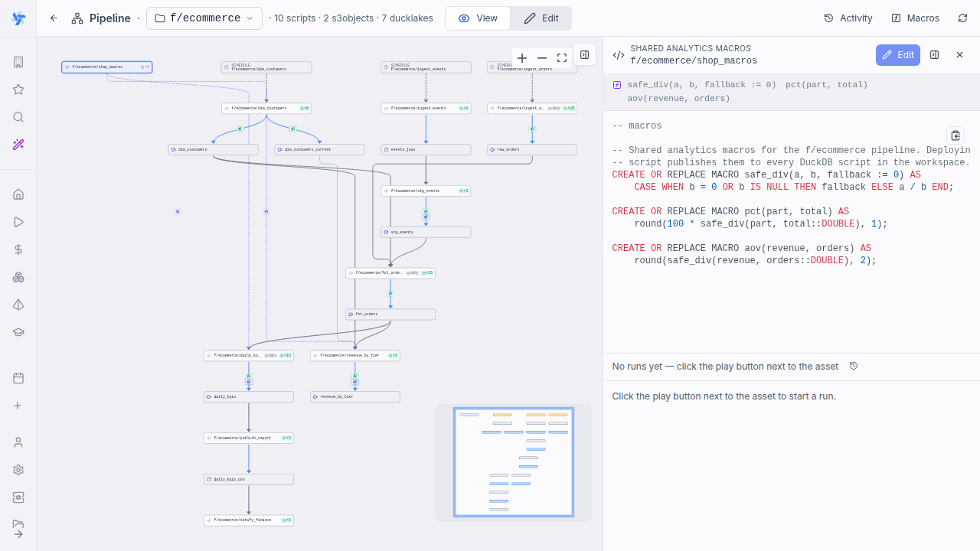Select the f/ecommerce/shop_macros node
The image size is (980, 551).
coord(107,67)
